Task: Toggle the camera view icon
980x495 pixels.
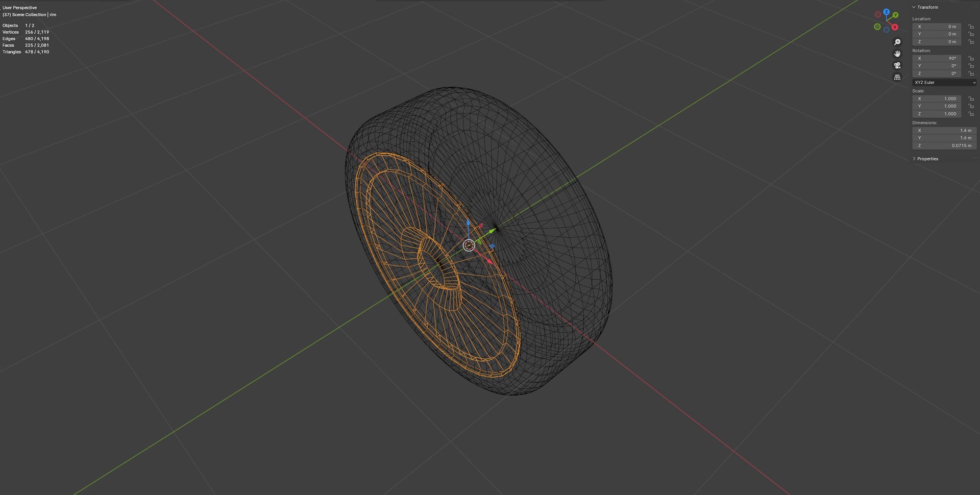Action: pyautogui.click(x=897, y=65)
